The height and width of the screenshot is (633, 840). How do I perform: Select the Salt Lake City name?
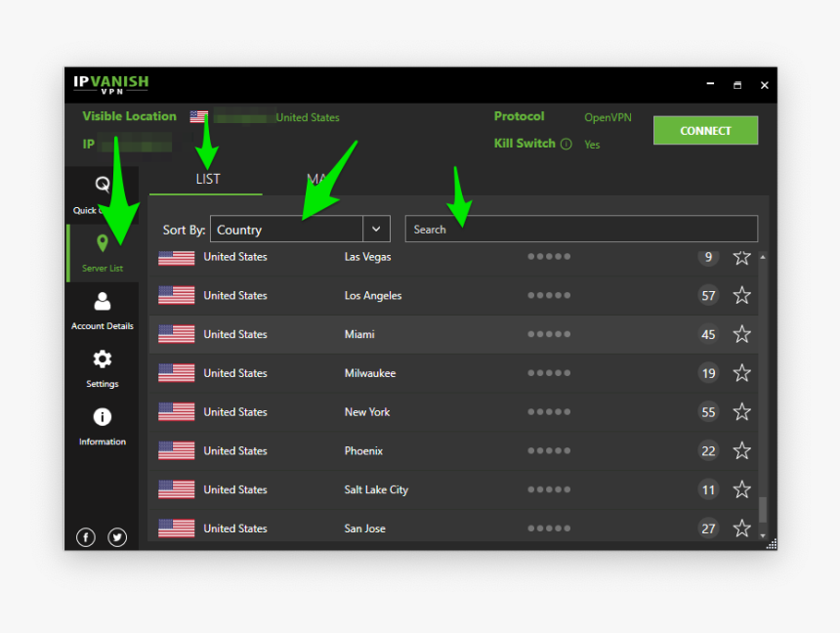376,490
